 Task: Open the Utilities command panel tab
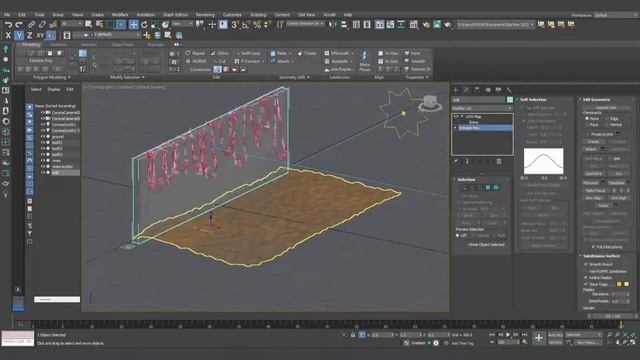(x=509, y=90)
